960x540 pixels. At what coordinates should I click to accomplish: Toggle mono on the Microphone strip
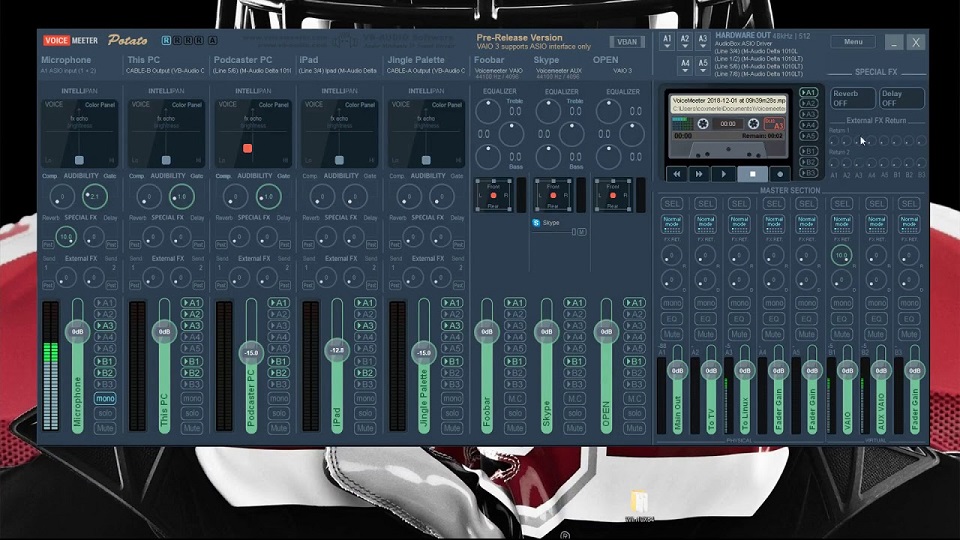(x=105, y=399)
